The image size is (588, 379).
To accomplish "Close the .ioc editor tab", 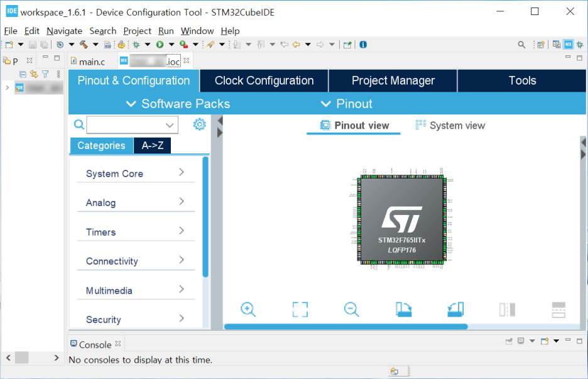I will point(187,60).
